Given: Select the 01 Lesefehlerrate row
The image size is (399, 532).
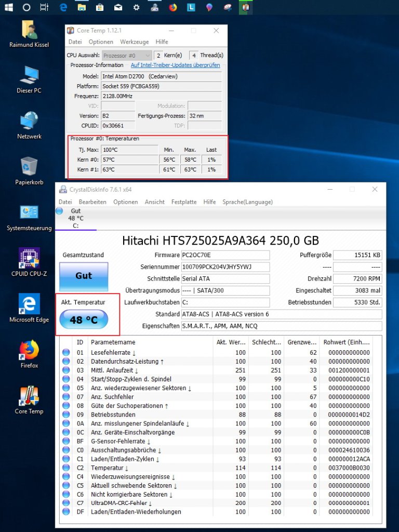Looking at the screenshot, I should coord(217,353).
